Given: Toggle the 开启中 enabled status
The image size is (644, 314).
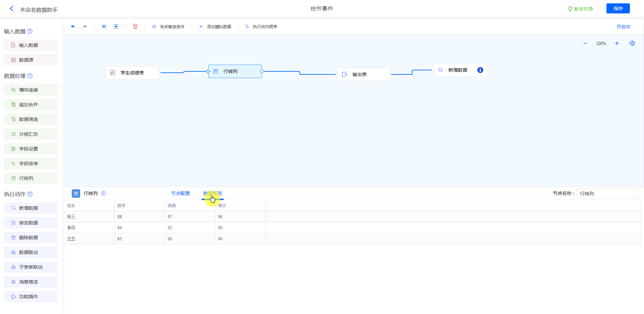Looking at the screenshot, I should (x=623, y=27).
